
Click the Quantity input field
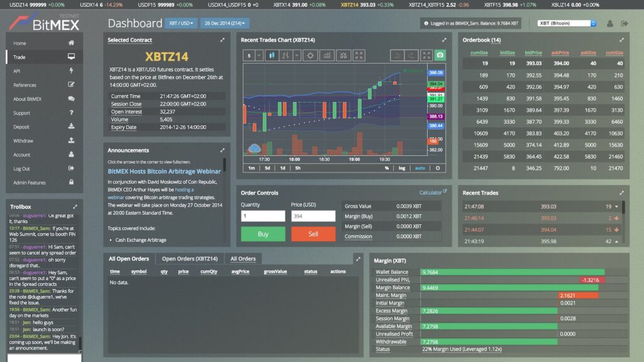[263, 216]
